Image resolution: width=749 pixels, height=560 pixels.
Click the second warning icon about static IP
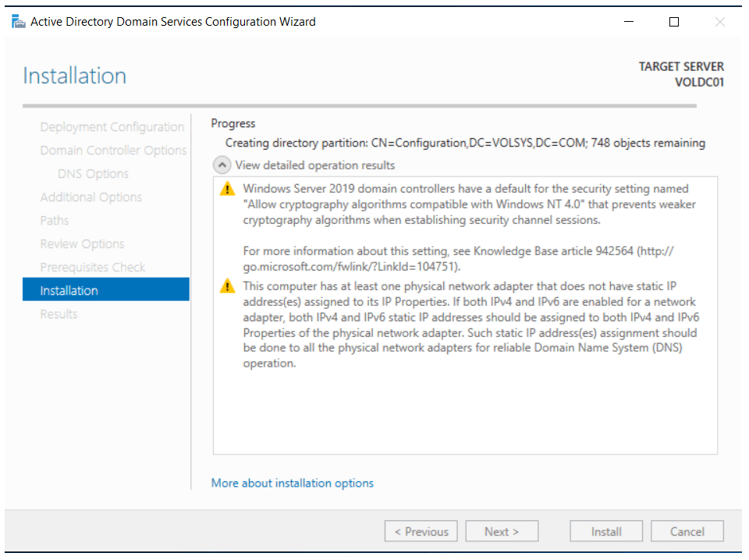[226, 286]
